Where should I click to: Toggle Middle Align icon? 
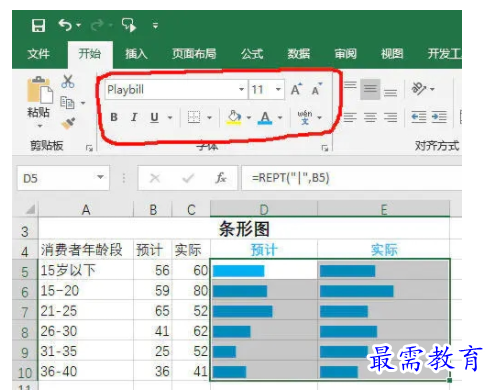(x=370, y=89)
